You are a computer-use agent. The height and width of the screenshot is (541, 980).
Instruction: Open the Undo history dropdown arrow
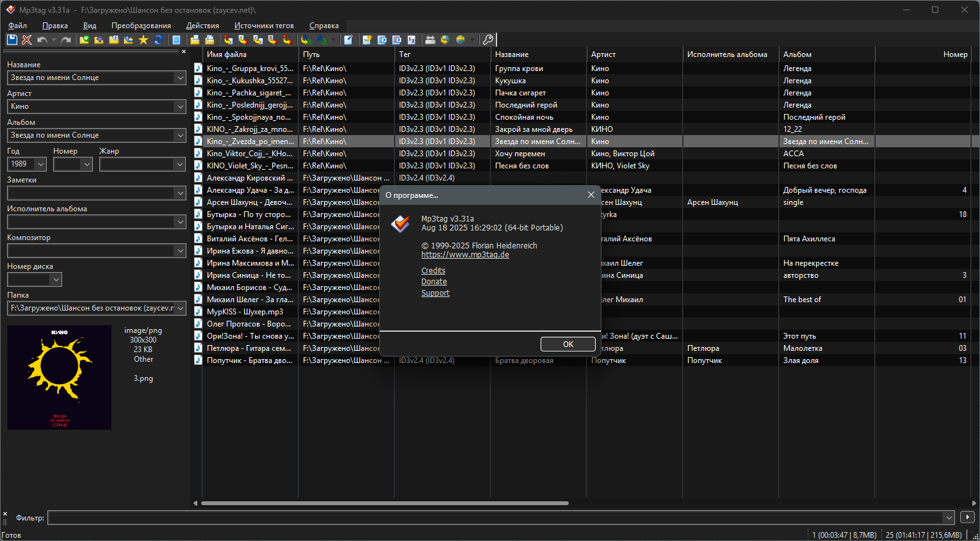click(x=54, y=40)
